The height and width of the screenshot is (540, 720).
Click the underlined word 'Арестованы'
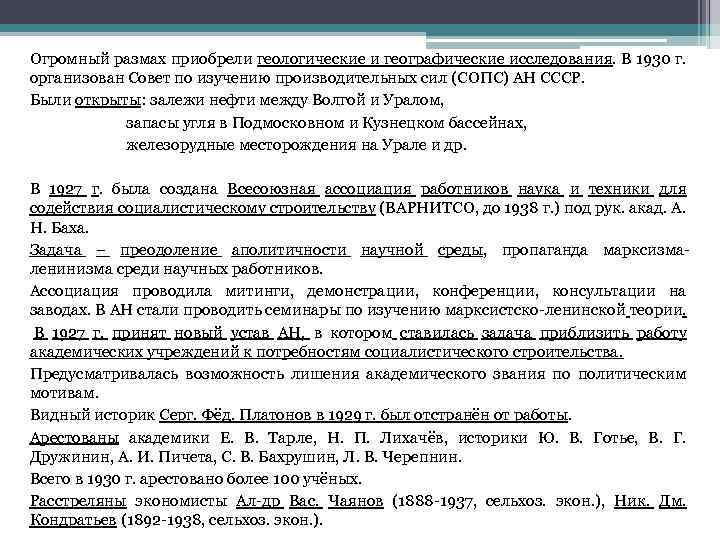pos(74,438)
